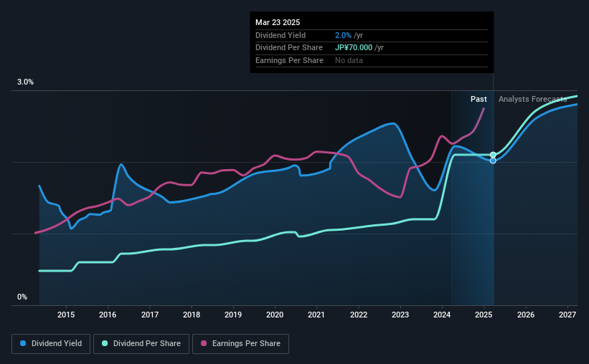Viewport: 589px width, 364px height.
Task: Click the 0% y-axis label
Action: [22, 297]
